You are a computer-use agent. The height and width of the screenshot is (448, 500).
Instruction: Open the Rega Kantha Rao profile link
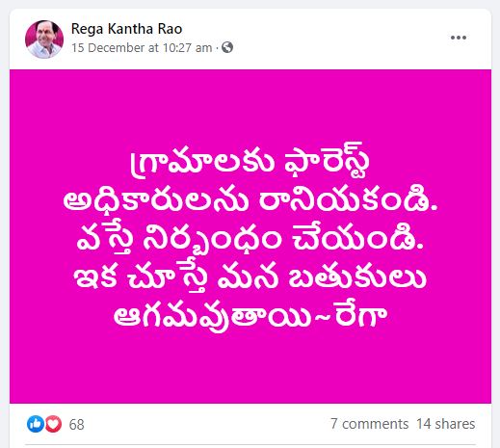(x=126, y=29)
